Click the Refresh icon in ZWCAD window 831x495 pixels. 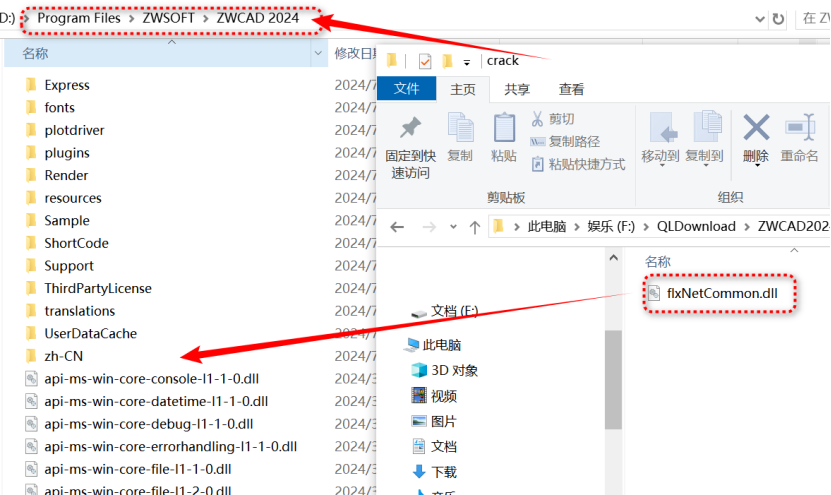click(x=778, y=20)
